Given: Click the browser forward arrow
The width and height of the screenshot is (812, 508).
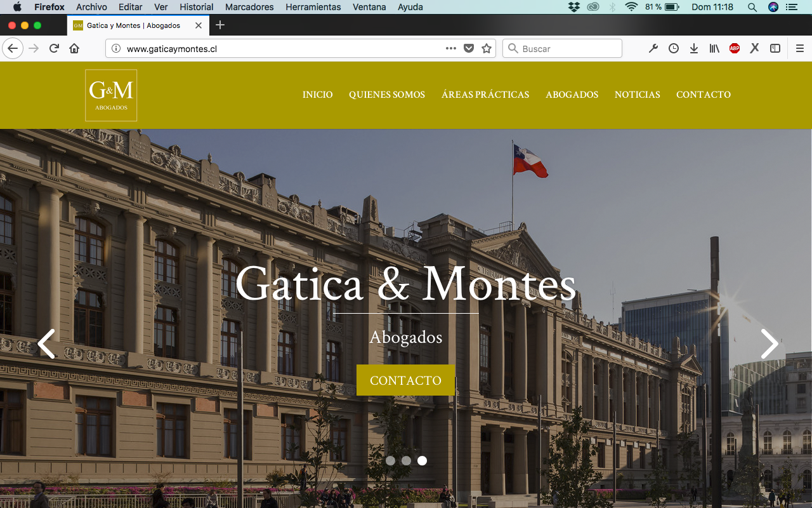Looking at the screenshot, I should pos(34,48).
